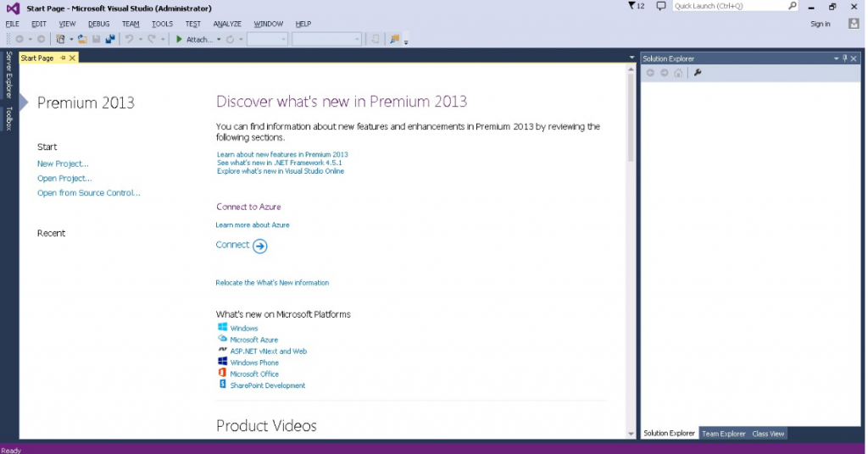The image size is (868, 454).
Task: Click the Quick Launch search box
Action: [729, 6]
